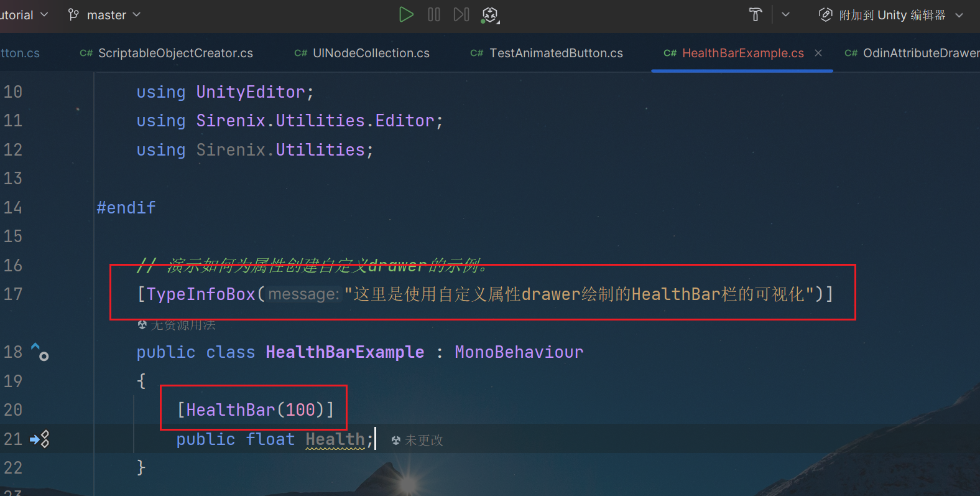The height and width of the screenshot is (496, 980).
Task: Click the build hammer icon
Action: (x=756, y=14)
